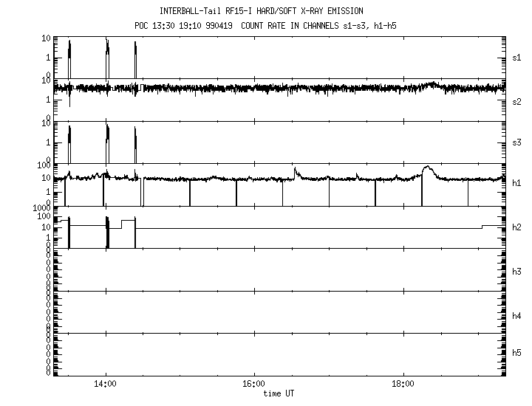Click the "time UT" axis title
The width and height of the screenshot is (532, 406).
coord(279,393)
